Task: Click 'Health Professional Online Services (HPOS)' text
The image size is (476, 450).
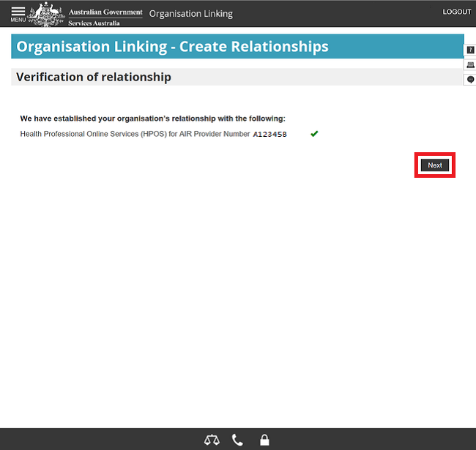Action: 94,134
